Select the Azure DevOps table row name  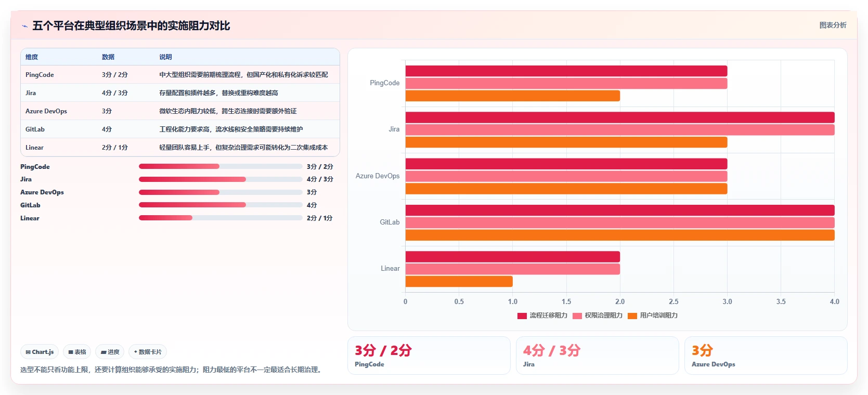coord(46,111)
